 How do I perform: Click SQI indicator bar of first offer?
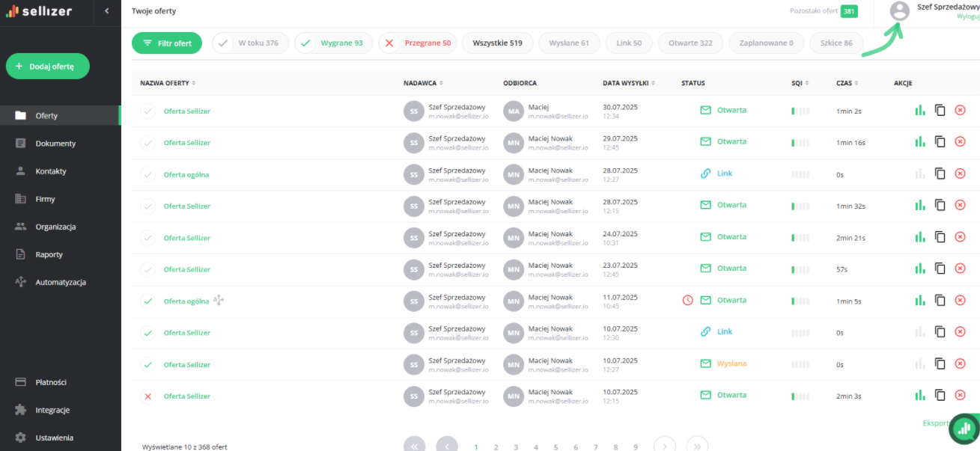coord(800,111)
